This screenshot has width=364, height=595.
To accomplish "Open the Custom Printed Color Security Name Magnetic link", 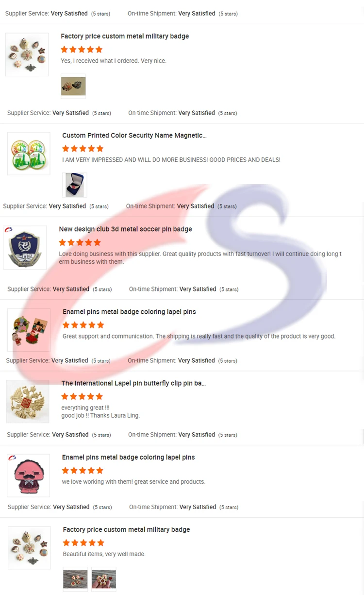I will pos(134,136).
